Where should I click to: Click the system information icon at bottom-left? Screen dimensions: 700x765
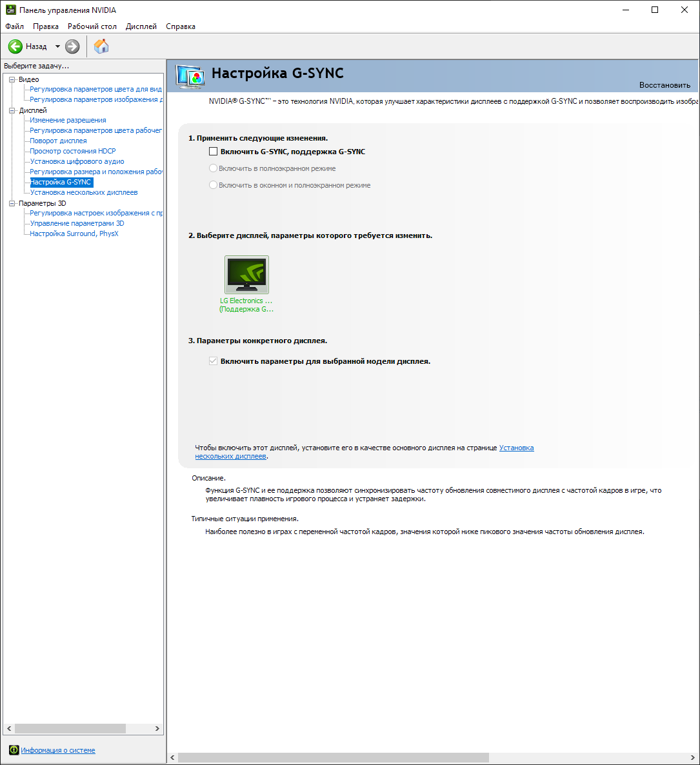pos(14,750)
